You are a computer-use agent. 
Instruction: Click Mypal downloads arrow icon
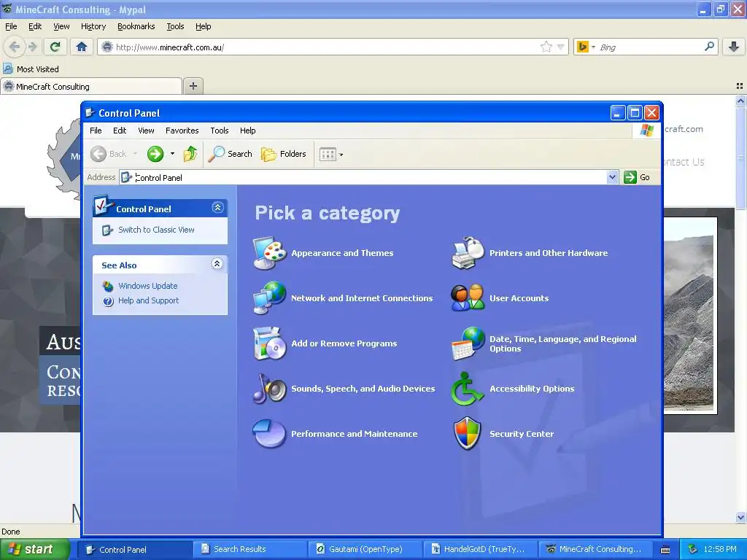(x=734, y=47)
